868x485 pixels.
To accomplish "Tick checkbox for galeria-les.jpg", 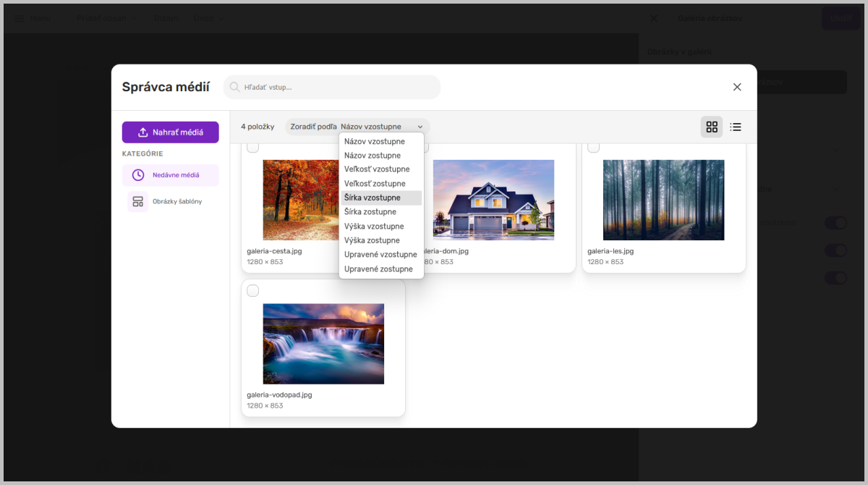I will click(x=593, y=148).
